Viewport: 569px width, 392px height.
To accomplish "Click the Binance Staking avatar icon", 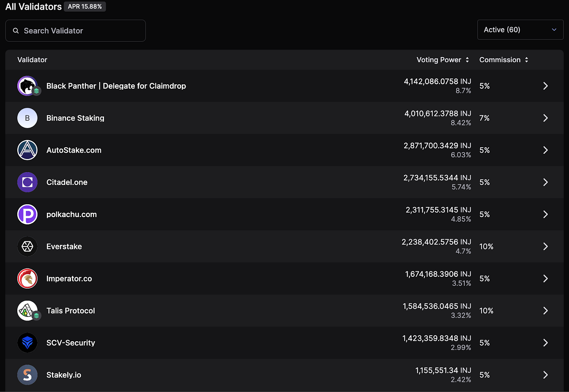I will pos(27,118).
